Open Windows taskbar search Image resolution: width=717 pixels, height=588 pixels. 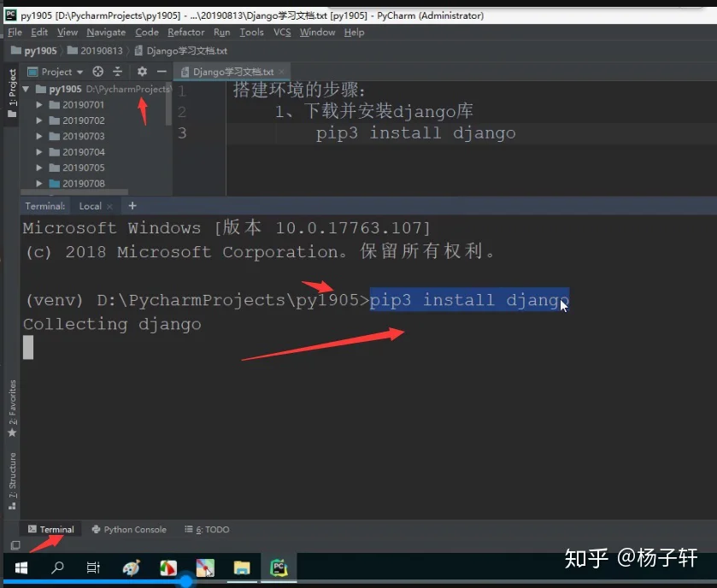pos(57,567)
